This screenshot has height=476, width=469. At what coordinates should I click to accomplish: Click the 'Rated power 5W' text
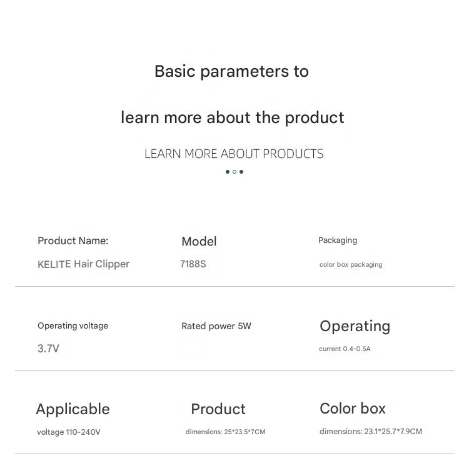[216, 326]
